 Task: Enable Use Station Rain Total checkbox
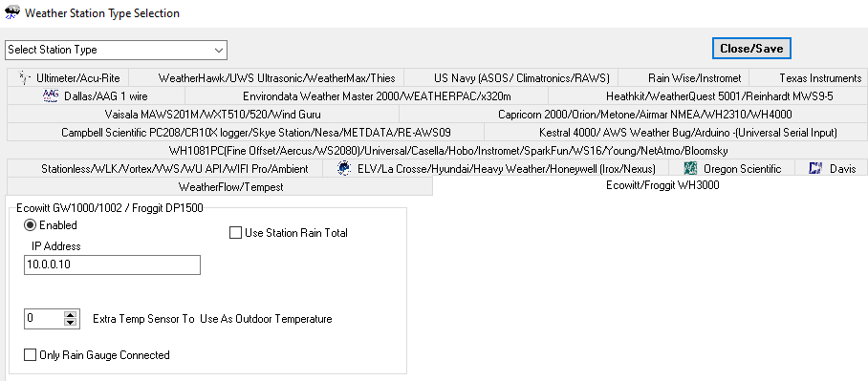tap(235, 233)
